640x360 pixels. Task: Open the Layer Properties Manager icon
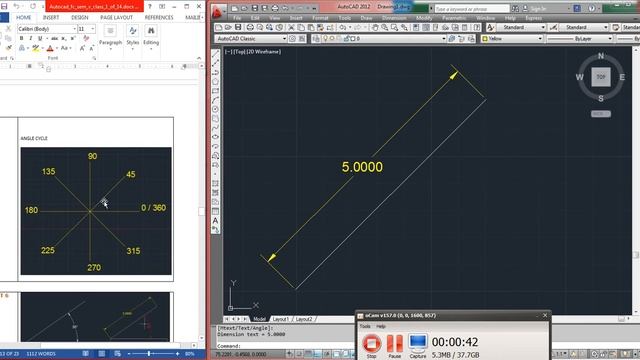(316, 38)
